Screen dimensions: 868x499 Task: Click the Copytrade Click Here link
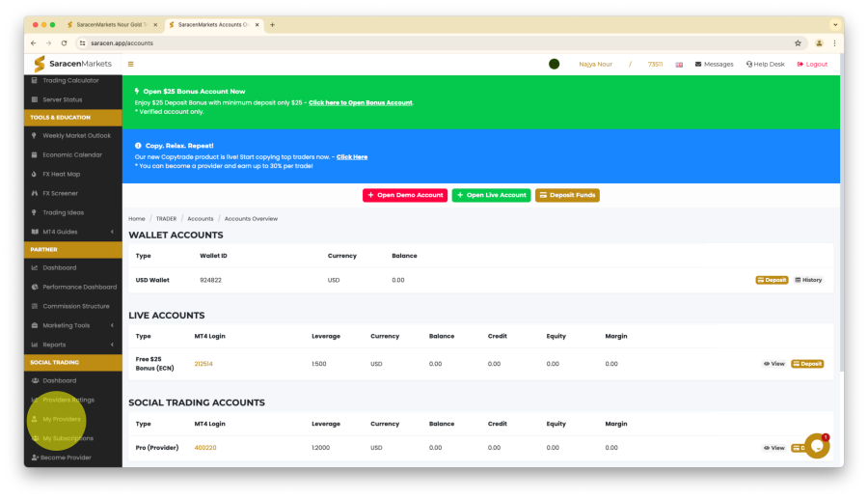[x=352, y=157]
